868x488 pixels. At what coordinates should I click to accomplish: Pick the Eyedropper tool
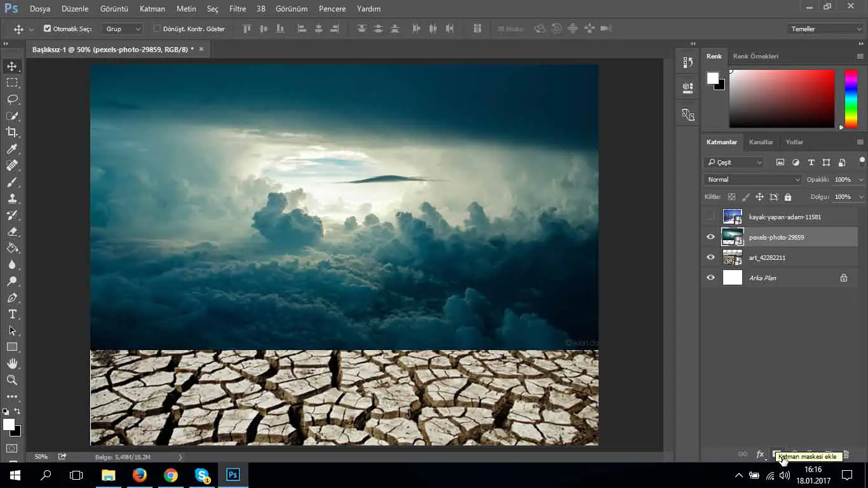coord(12,149)
